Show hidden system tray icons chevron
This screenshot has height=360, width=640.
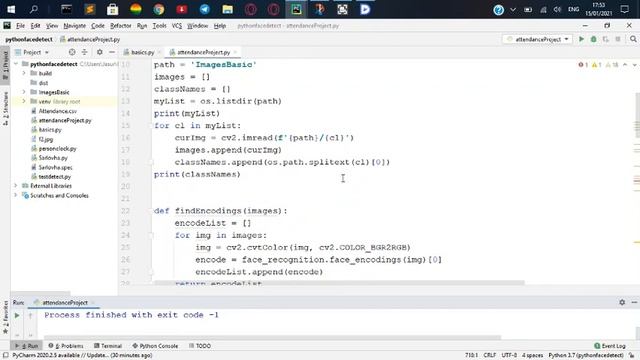tap(513, 9)
